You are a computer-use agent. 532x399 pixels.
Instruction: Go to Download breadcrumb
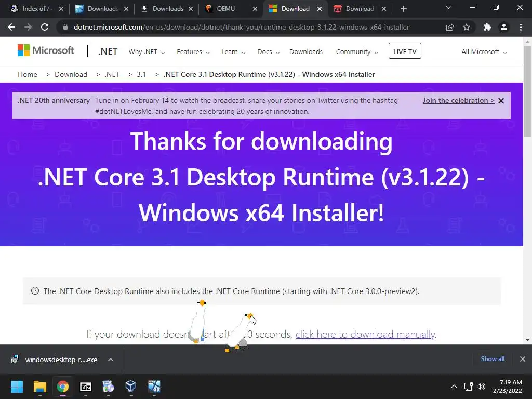point(71,74)
